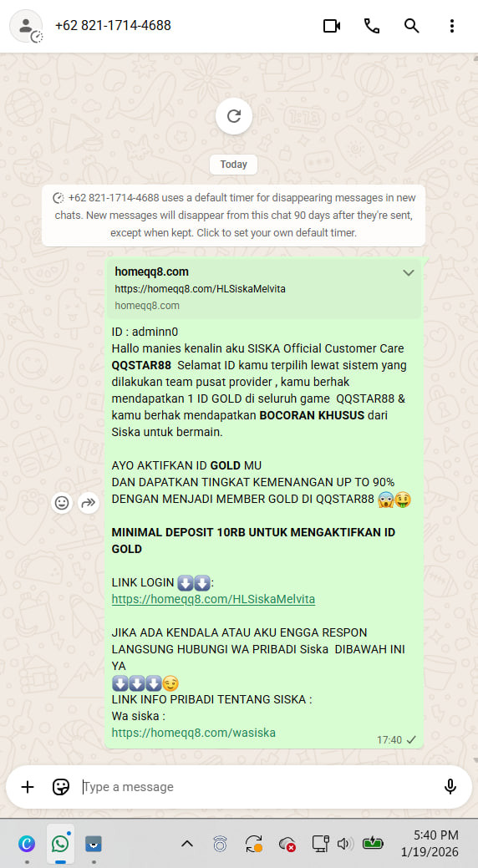Open the sticker and emoji picker
The image size is (478, 868).
[61, 787]
